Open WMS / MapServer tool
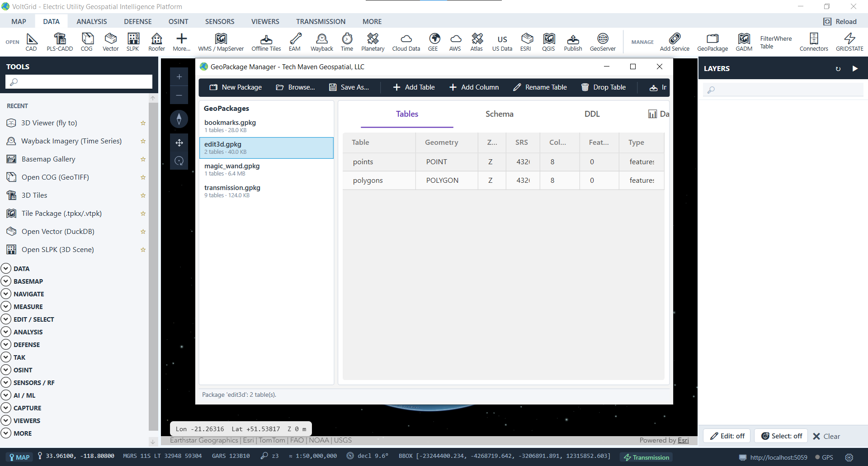The height and width of the screenshot is (466, 868). click(221, 42)
